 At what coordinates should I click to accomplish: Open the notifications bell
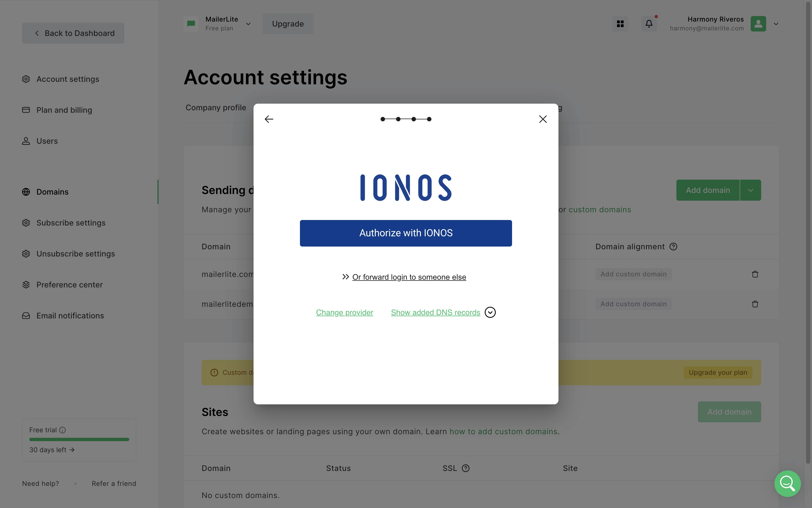(648, 24)
